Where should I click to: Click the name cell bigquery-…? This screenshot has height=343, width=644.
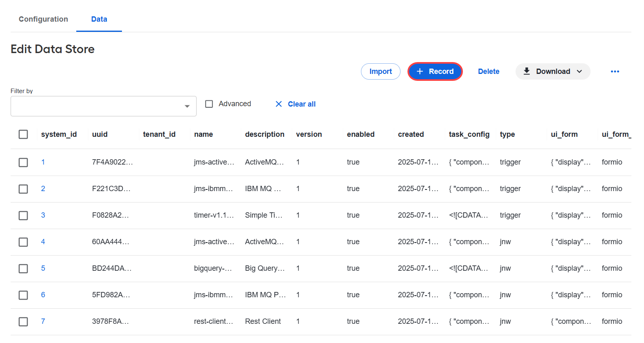point(213,268)
